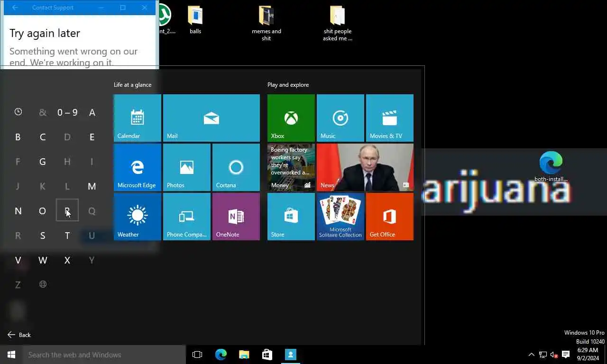Jump to the 0–9 app group
607x364 pixels.
(x=67, y=112)
